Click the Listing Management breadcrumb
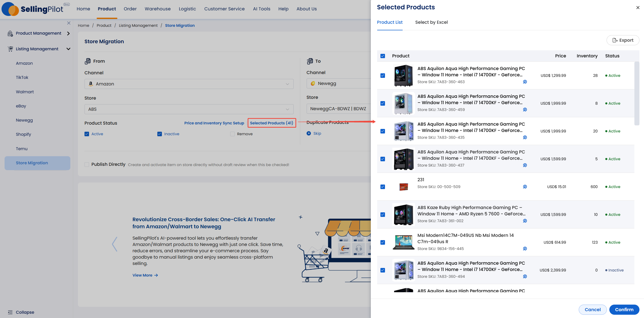 (x=138, y=26)
